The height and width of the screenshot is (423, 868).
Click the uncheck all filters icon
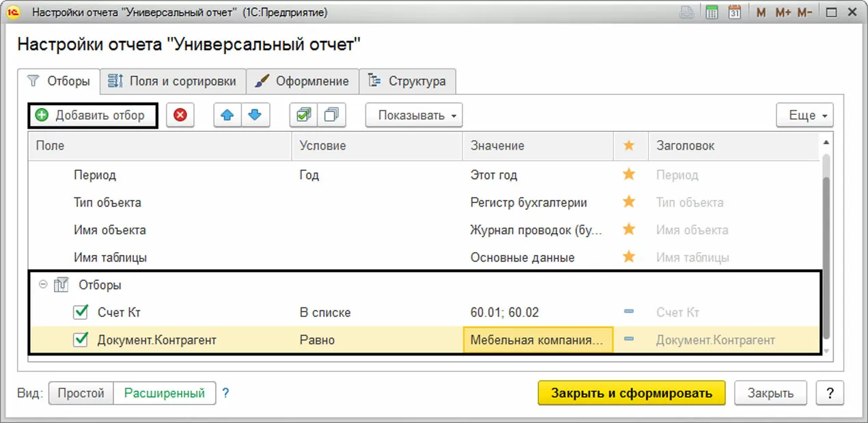[x=331, y=115]
